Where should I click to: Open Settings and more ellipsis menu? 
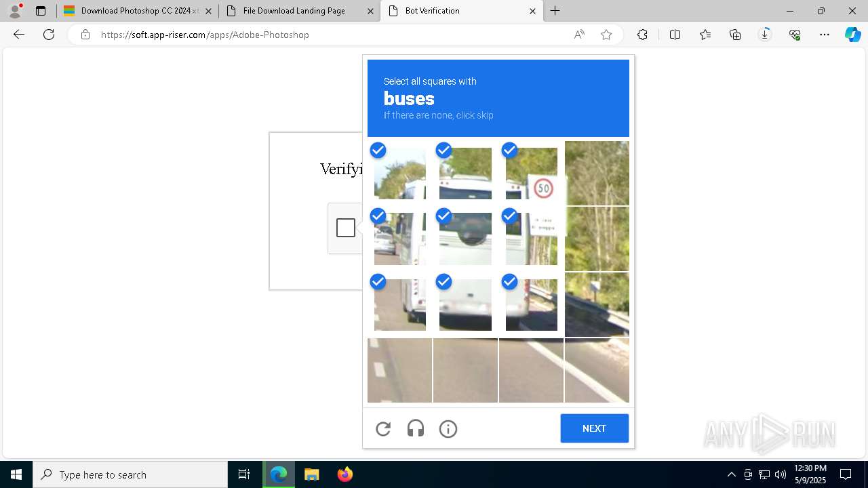point(825,35)
